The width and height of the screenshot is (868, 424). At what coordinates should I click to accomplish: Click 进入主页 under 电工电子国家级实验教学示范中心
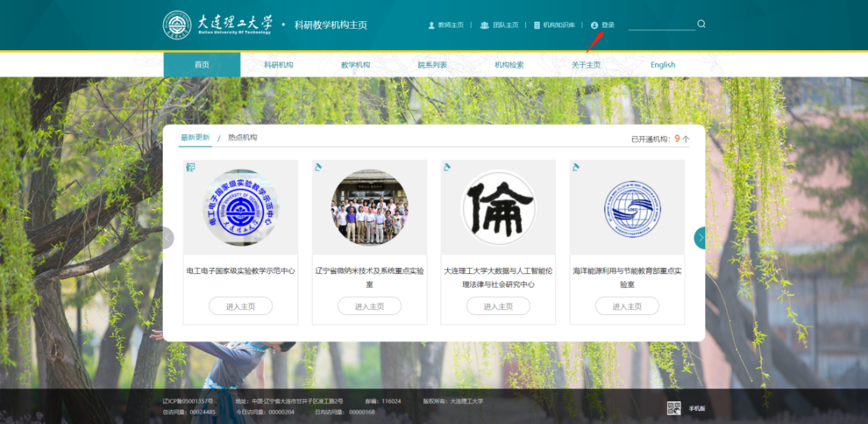pyautogui.click(x=241, y=306)
